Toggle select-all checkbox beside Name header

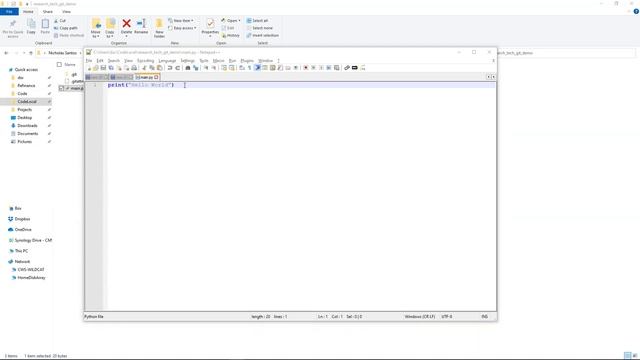(x=60, y=64)
